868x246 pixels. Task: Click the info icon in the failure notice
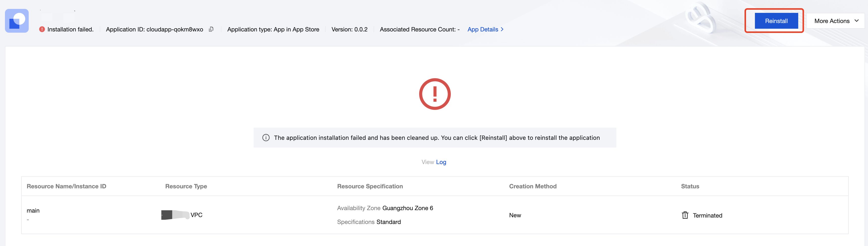[x=266, y=138]
